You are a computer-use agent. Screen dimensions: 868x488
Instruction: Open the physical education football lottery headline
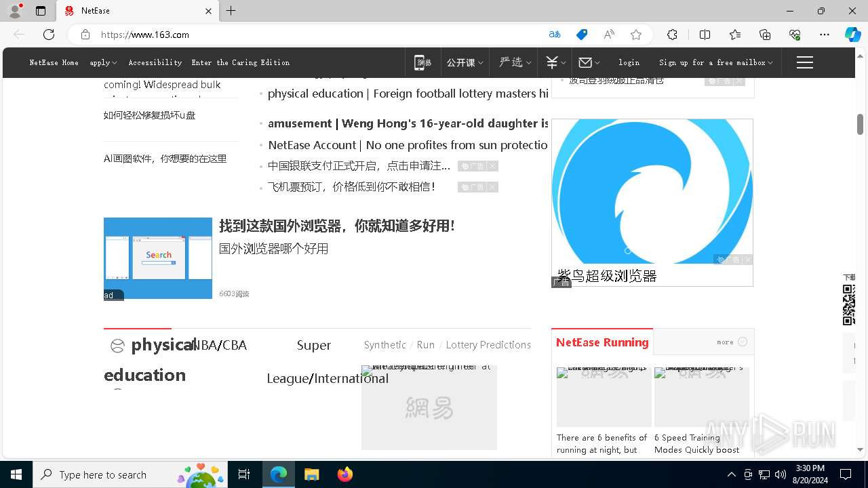[x=408, y=94]
